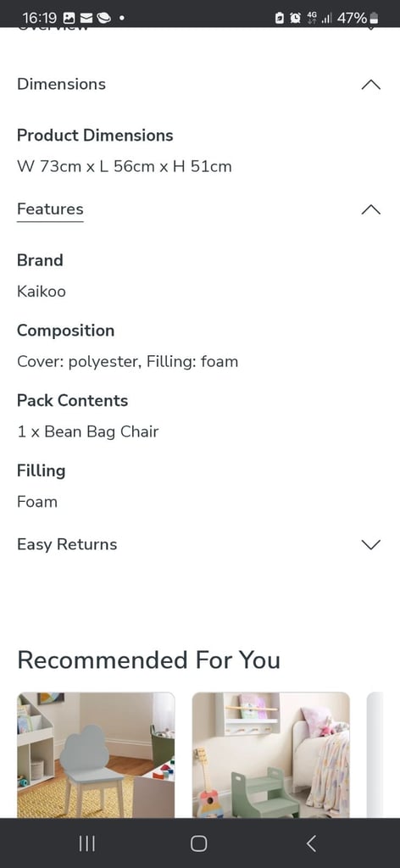Tap the 4G signal status icon
The image size is (400, 868).
(312, 18)
